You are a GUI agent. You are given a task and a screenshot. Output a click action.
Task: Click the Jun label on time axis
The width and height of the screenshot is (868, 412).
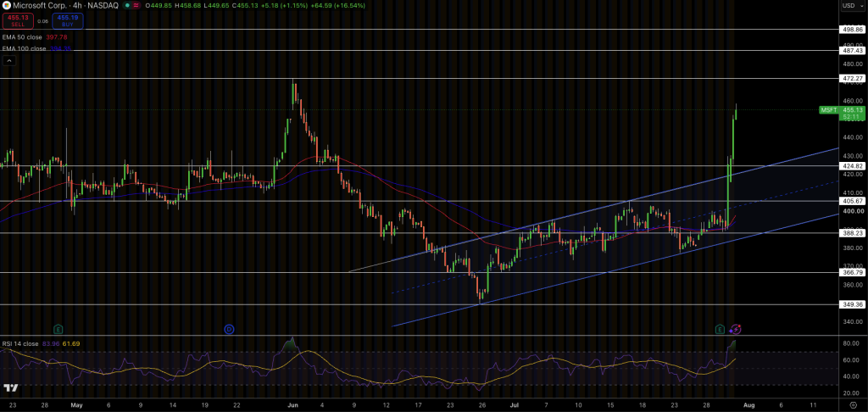pyautogui.click(x=293, y=405)
